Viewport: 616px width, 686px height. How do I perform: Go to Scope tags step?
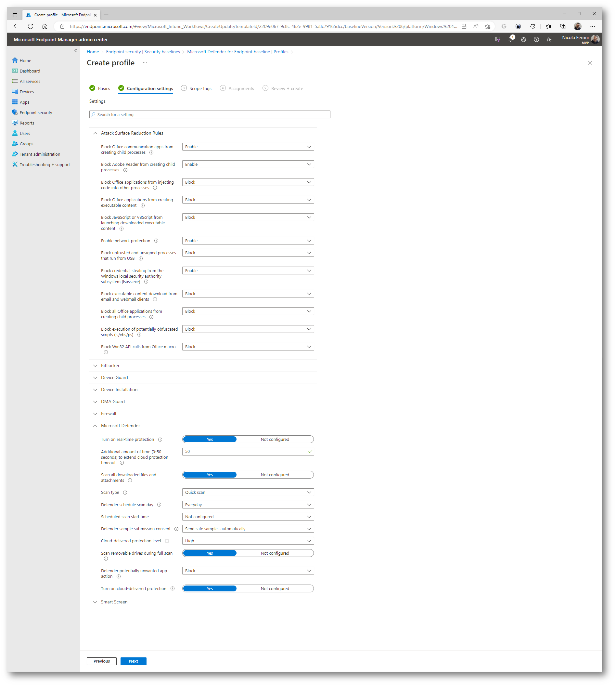tap(196, 88)
